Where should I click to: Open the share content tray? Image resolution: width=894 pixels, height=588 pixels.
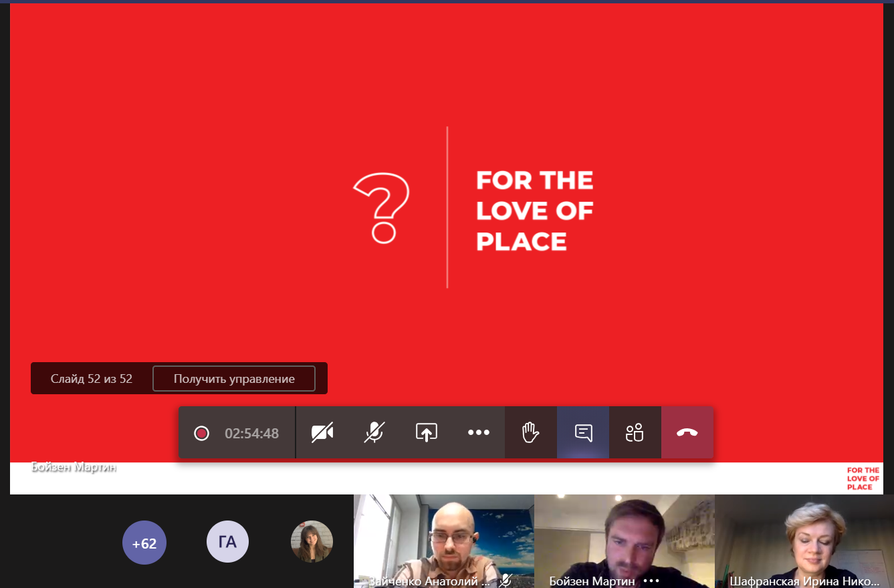pos(427,432)
